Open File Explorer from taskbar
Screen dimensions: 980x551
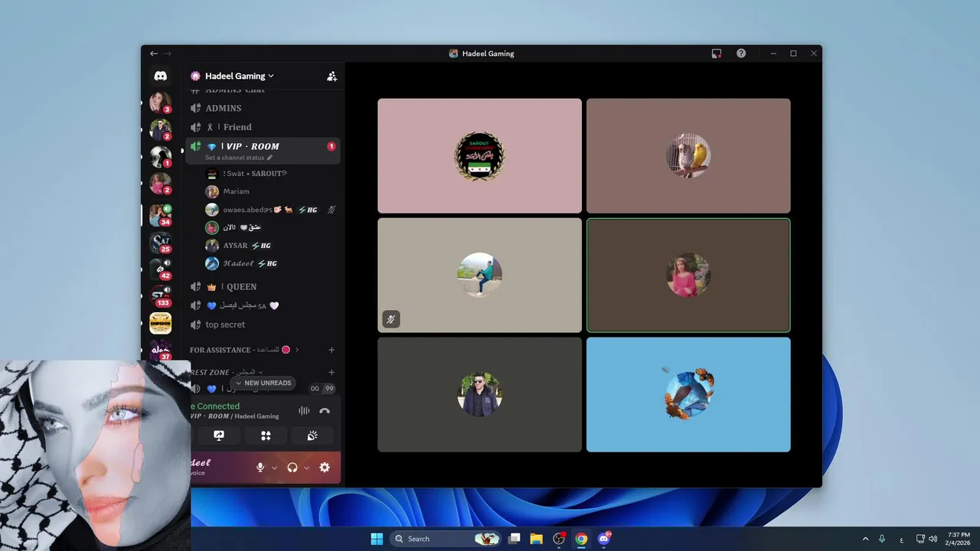click(537, 539)
